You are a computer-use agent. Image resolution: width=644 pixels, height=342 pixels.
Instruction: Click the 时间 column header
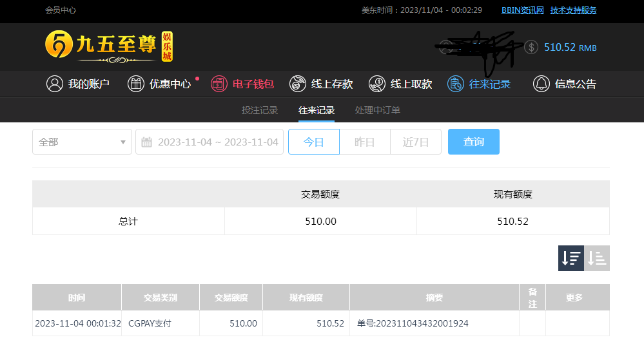[x=77, y=298]
